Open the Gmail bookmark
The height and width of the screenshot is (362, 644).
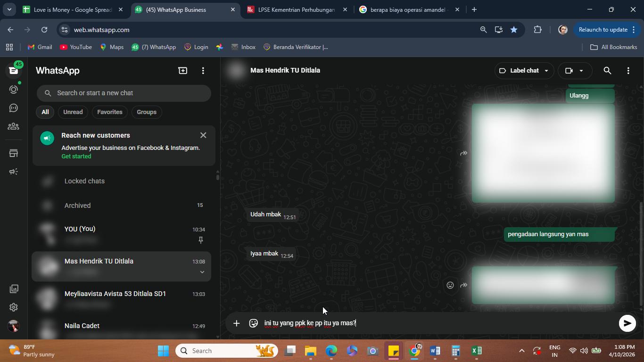[40, 47]
